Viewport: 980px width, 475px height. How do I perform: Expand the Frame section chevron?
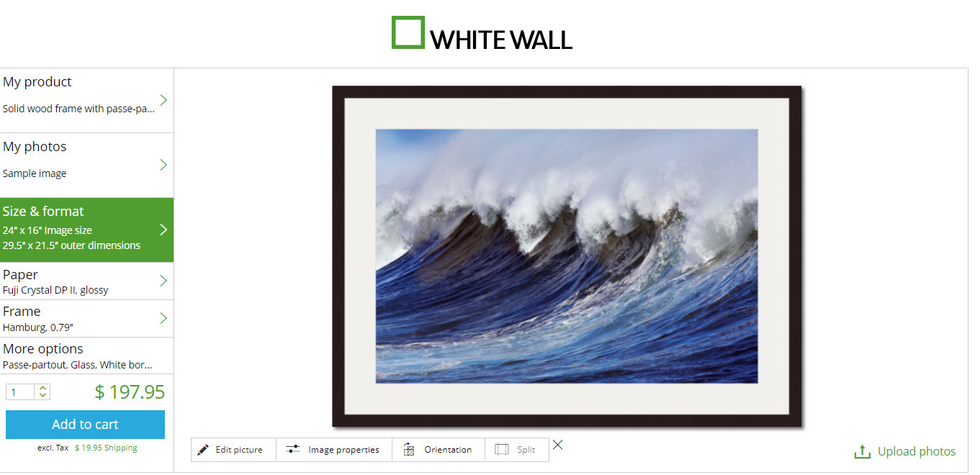coord(163,318)
